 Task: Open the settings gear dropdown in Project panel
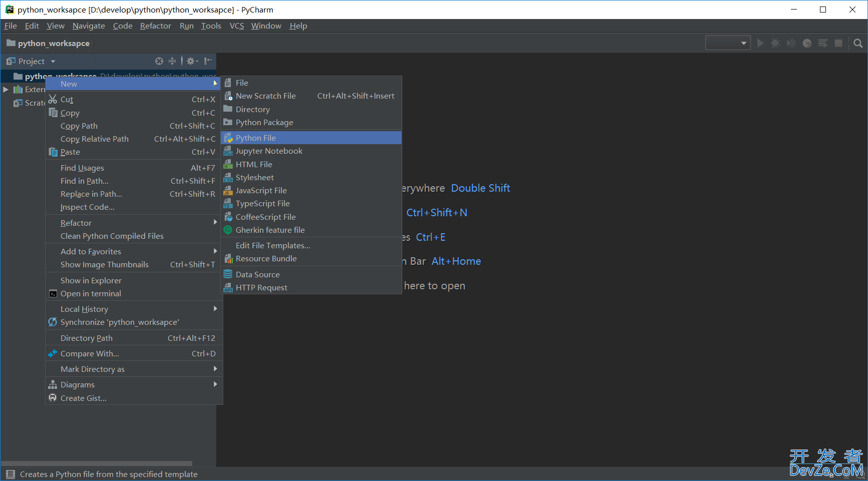coord(192,61)
